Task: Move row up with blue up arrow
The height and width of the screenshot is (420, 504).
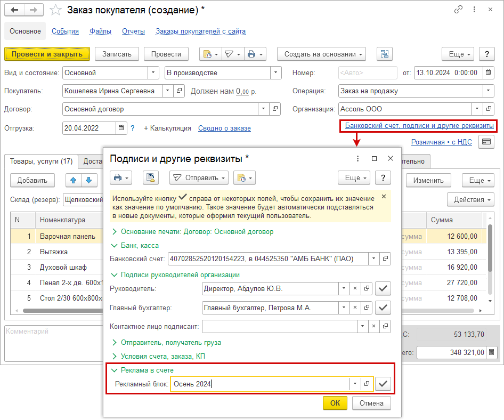Action: pyautogui.click(x=74, y=180)
